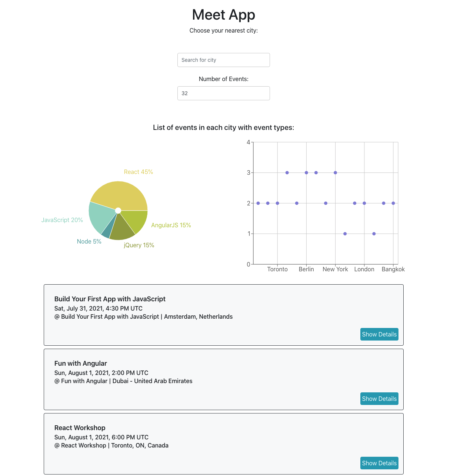Click the React 45% legend label

[139, 172]
